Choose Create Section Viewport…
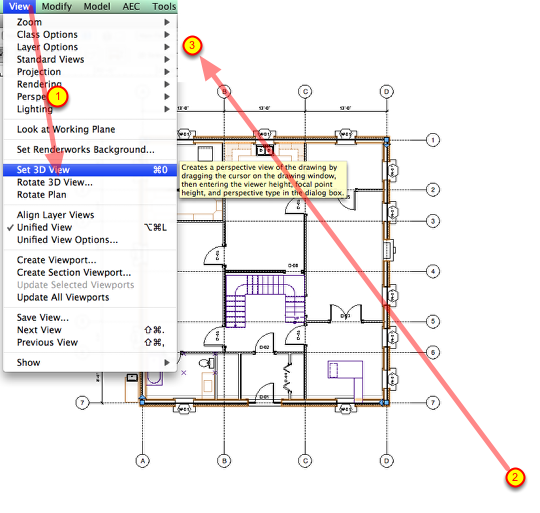The width and height of the screenshot is (540, 513). 90,272
